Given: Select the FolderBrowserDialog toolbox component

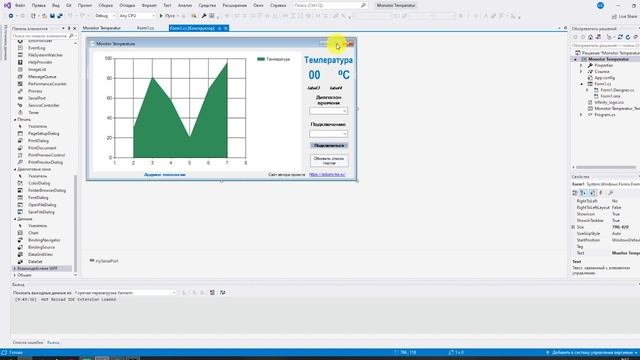Looking at the screenshot, I should coord(47,190).
